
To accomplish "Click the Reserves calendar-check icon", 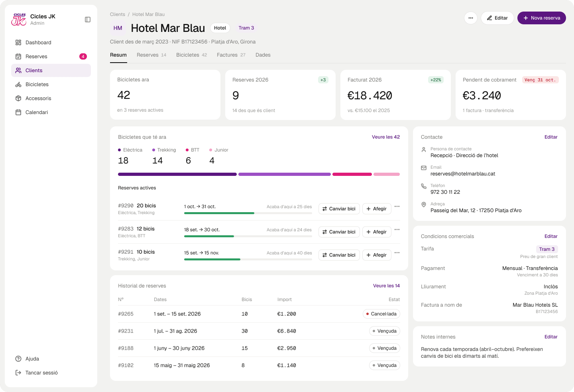I will click(x=18, y=57).
